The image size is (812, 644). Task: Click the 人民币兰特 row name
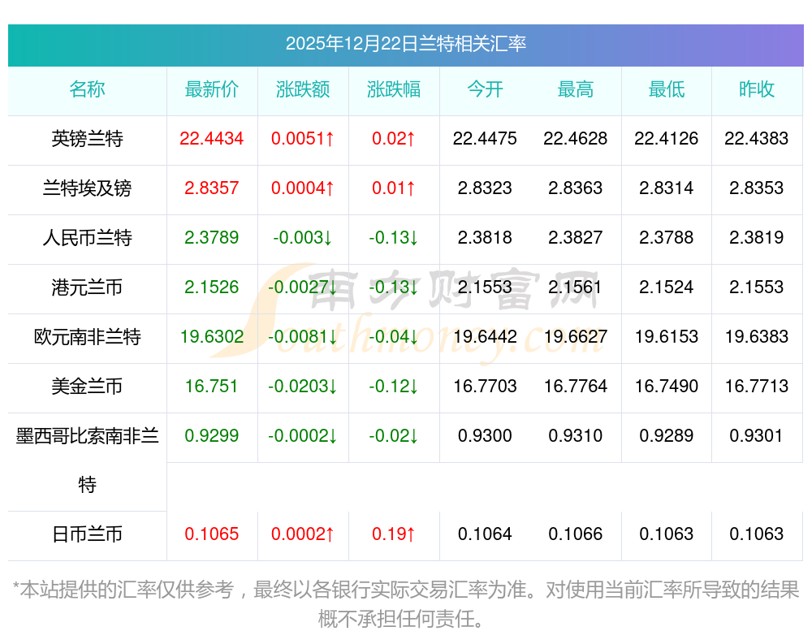tap(87, 237)
